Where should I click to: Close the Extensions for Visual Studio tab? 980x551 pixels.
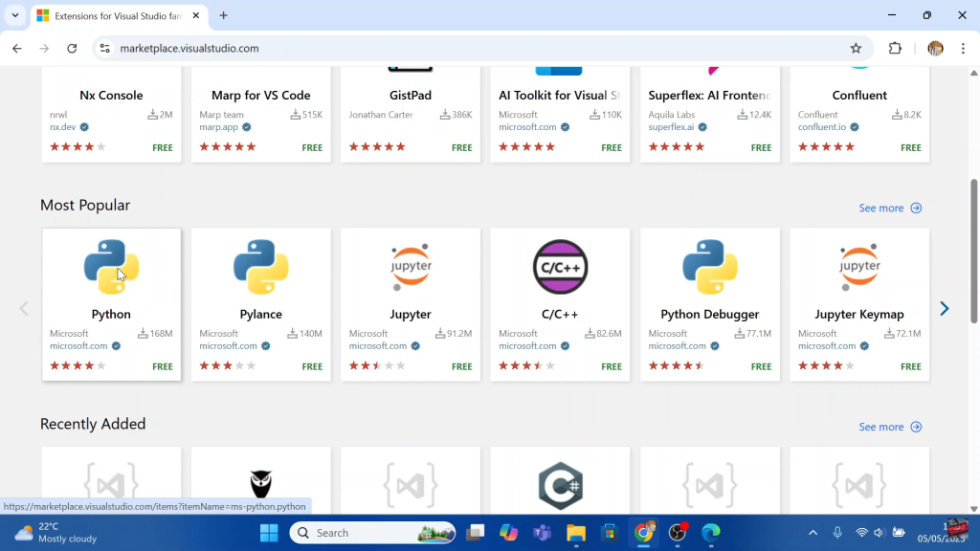tap(195, 15)
